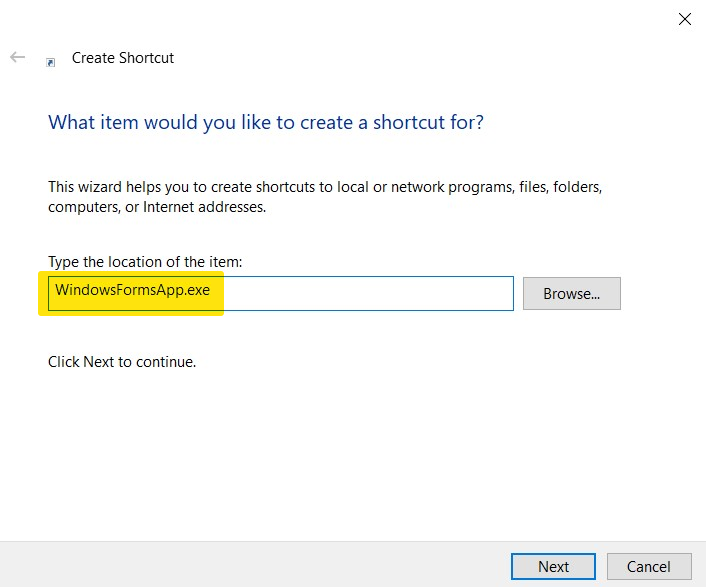Click the word 'shortcut' in the blue heading
Image resolution: width=706 pixels, height=587 pixels.
point(409,122)
